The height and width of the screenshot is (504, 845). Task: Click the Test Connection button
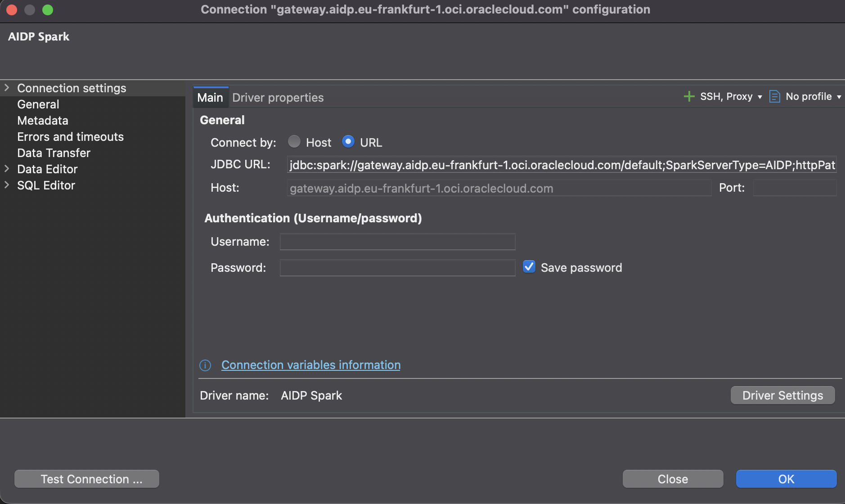pos(87,479)
